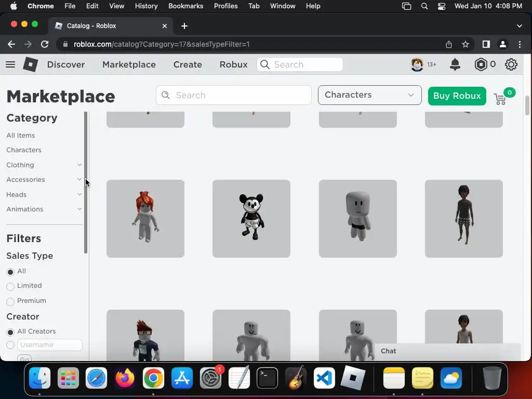This screenshot has height=399, width=532.
Task: Click the share page icon in address bar
Action: [x=449, y=44]
